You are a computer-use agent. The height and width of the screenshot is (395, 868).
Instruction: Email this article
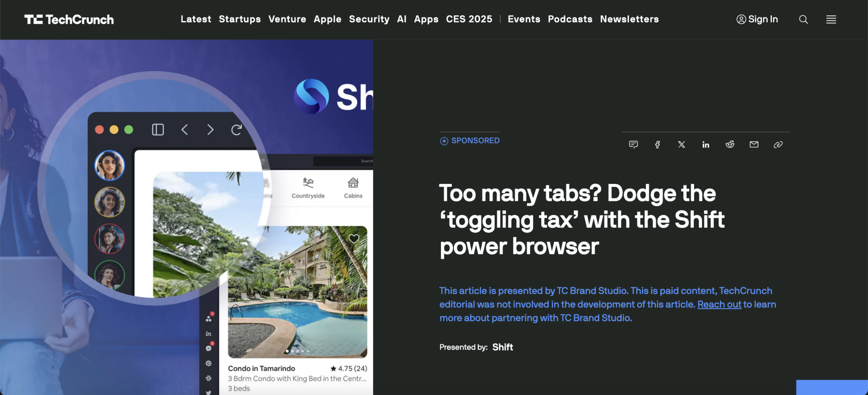point(754,144)
